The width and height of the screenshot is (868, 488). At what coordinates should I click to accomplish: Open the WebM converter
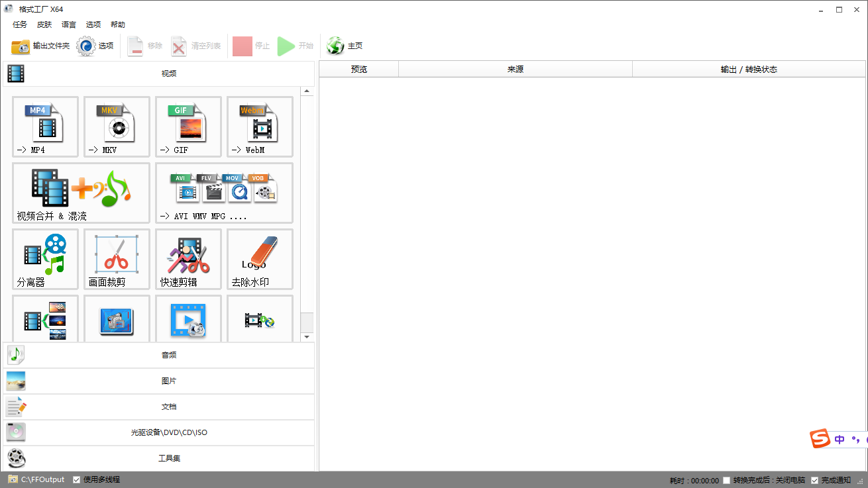tap(260, 126)
